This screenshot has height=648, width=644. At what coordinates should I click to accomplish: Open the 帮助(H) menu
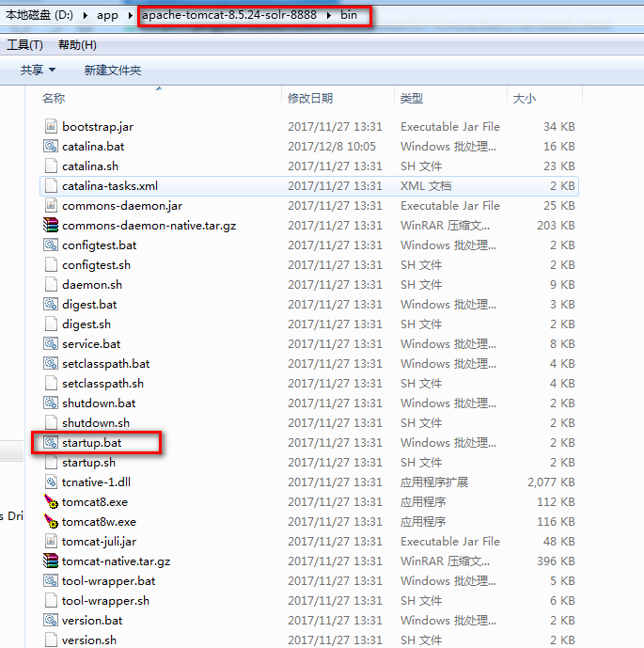pos(77,44)
